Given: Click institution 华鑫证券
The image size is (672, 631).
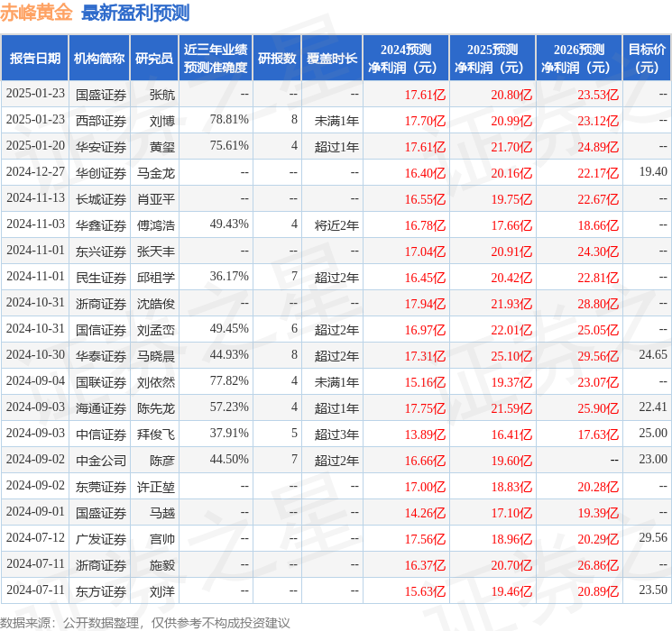Looking at the screenshot, I should click(x=101, y=225).
